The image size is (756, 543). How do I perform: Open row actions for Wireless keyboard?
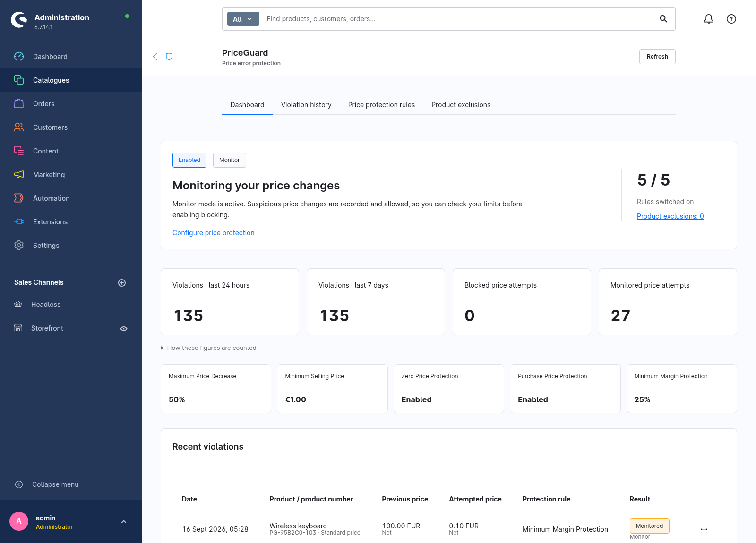[x=704, y=529]
